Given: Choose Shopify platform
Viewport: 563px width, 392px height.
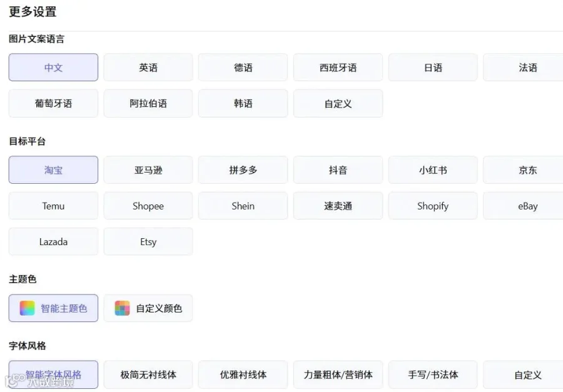Looking at the screenshot, I should [433, 206].
